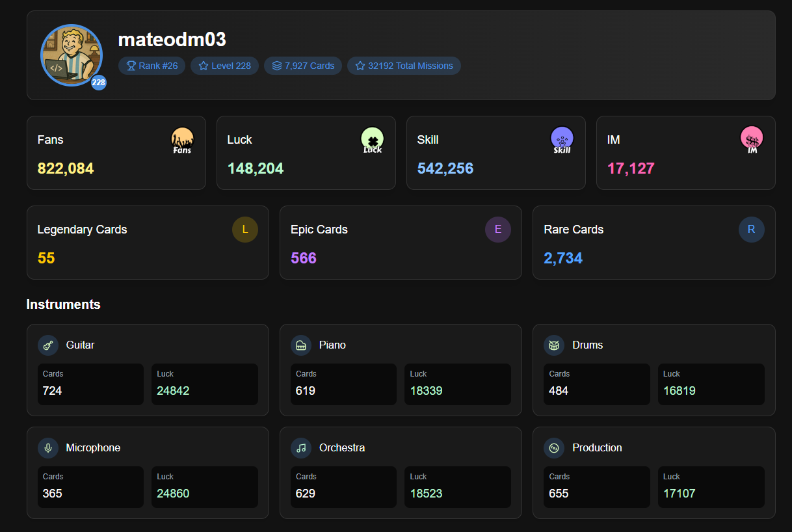Click the Fans total 822,084

[66, 168]
